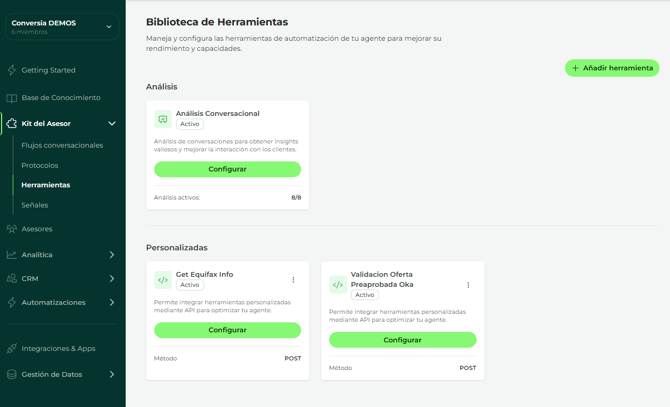Open the Conversia DEMOS workspace dropdown
The image size is (670, 407).
tap(109, 27)
